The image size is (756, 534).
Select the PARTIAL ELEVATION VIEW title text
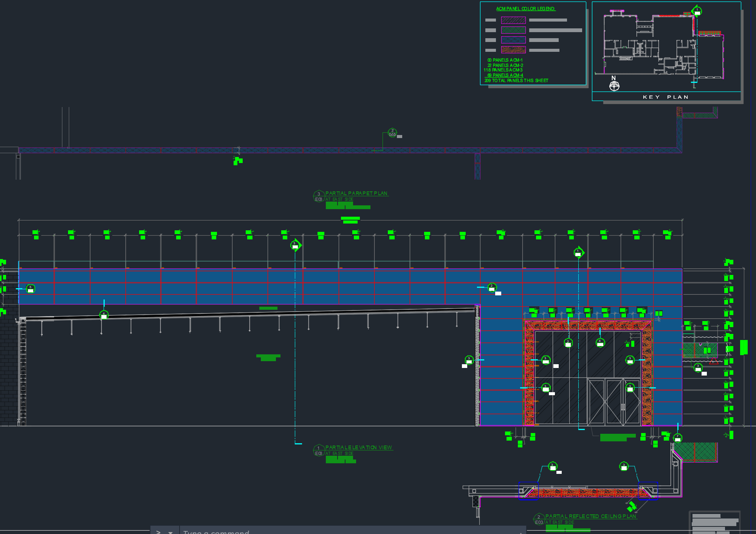[358, 447]
